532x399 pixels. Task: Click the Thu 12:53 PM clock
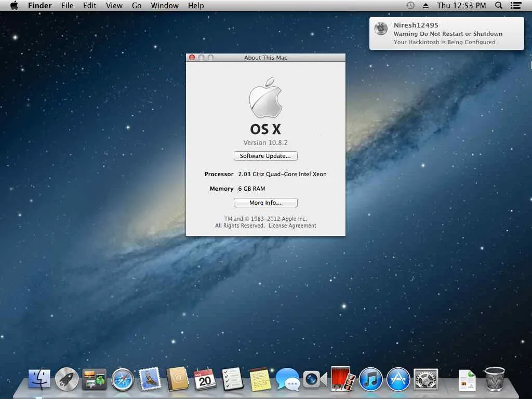[x=461, y=5]
